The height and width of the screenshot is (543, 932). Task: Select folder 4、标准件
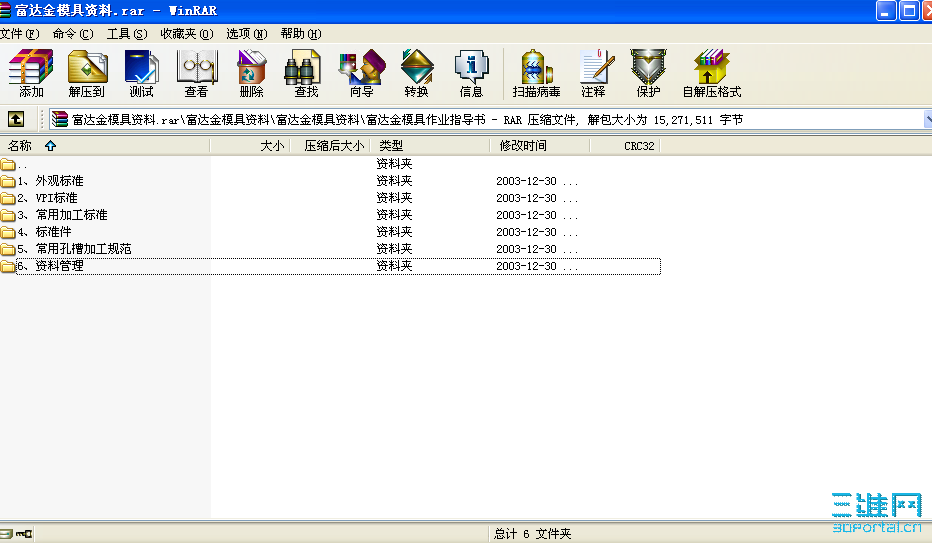point(36,232)
